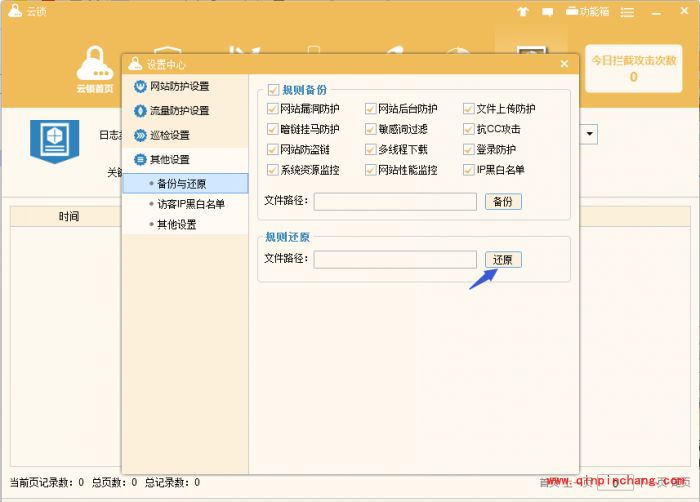
Task: Select 其他设置 sub-item under 访客IP黑白名单
Action: click(185, 225)
